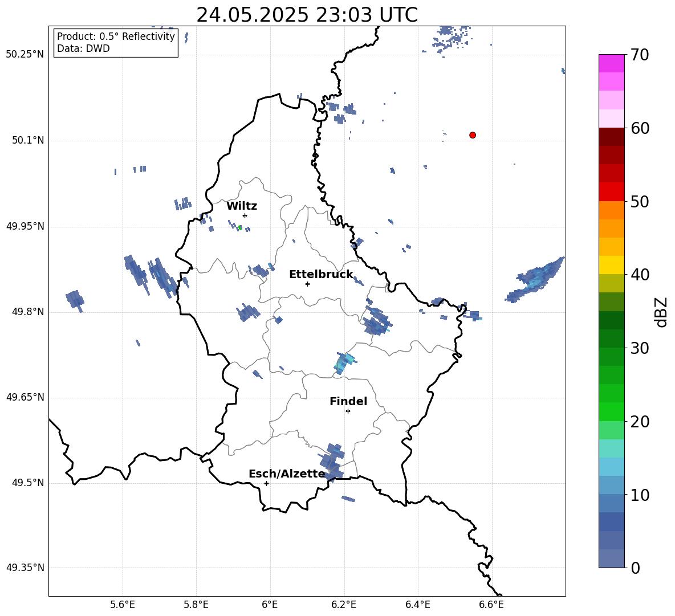The image size is (675, 616).
Task: Click the 50.1°N latitude label
Action: coord(28,140)
